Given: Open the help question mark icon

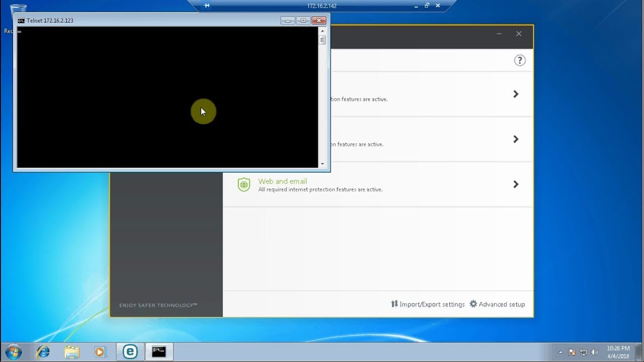Looking at the screenshot, I should 520,60.
